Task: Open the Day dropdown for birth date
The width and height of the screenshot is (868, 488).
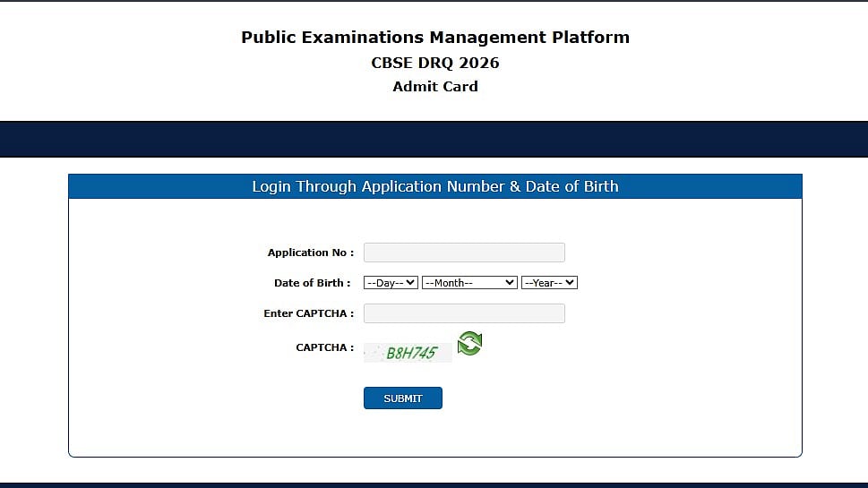Action: click(x=391, y=283)
